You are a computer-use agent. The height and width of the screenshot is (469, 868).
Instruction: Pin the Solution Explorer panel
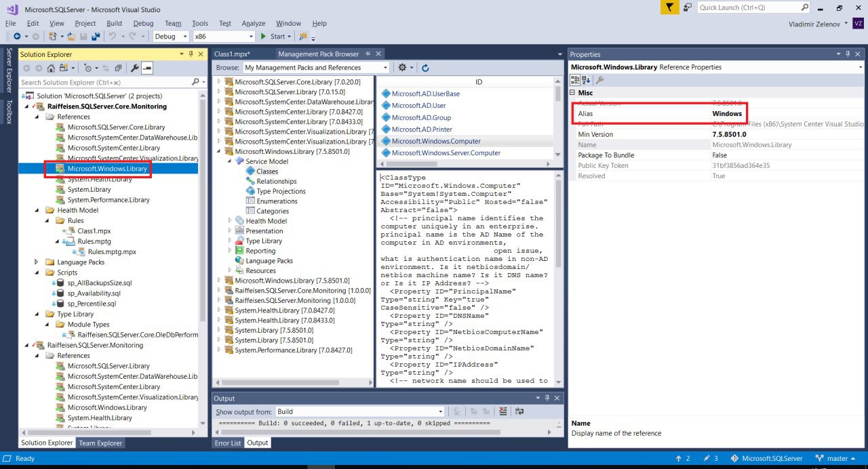pyautogui.click(x=191, y=54)
